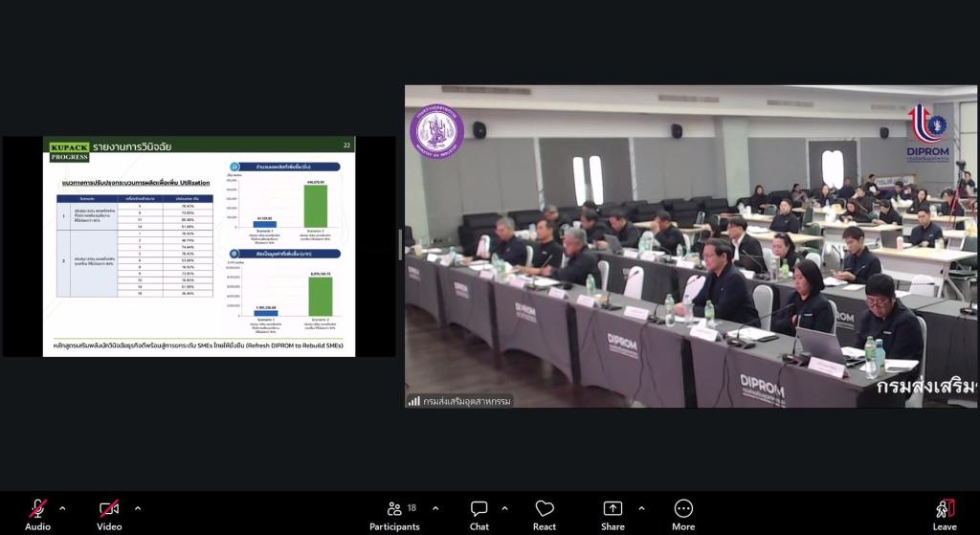Expand the Audio options caret

point(62,509)
